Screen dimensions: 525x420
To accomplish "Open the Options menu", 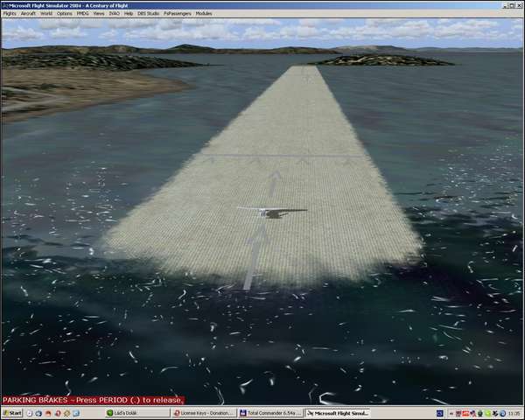I will (x=64, y=13).
